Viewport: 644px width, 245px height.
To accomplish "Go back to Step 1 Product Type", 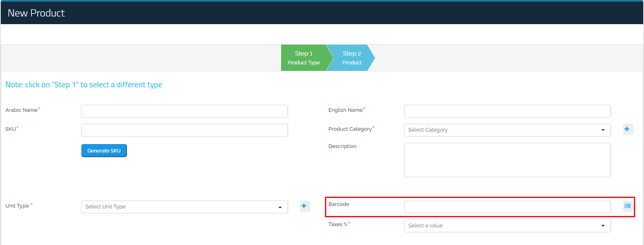I will pyautogui.click(x=304, y=58).
